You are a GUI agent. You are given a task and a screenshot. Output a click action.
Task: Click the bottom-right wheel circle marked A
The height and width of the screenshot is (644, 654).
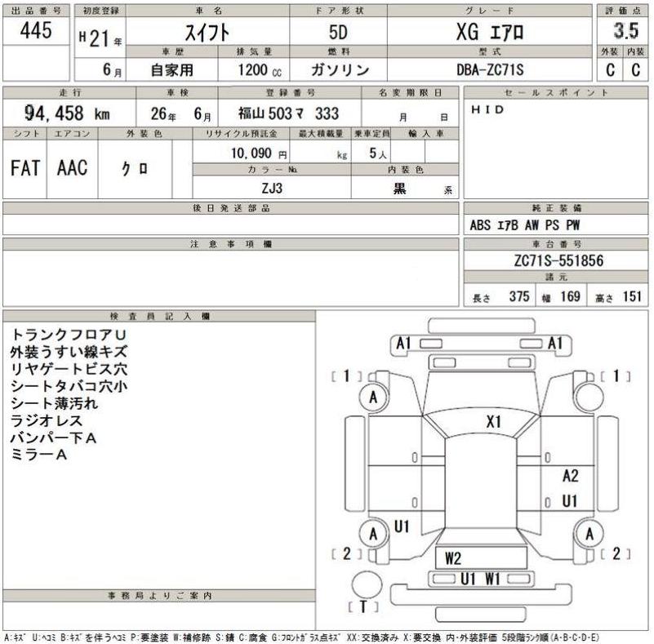(588, 535)
